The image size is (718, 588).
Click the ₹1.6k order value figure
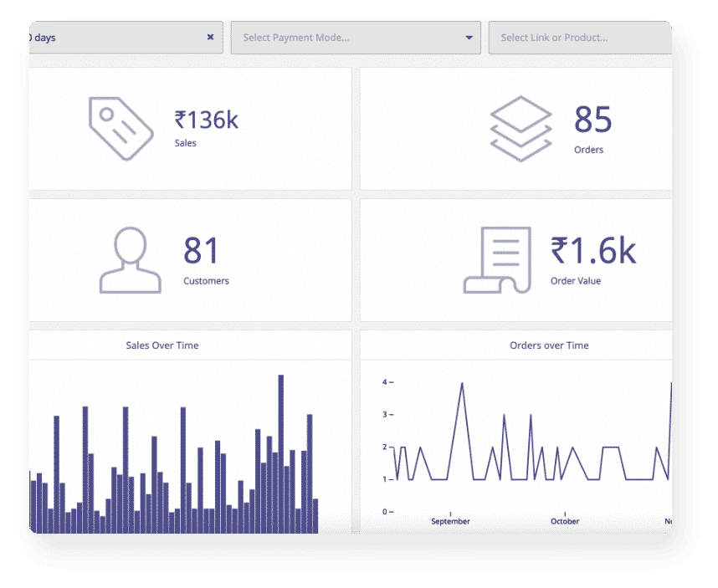(592, 250)
